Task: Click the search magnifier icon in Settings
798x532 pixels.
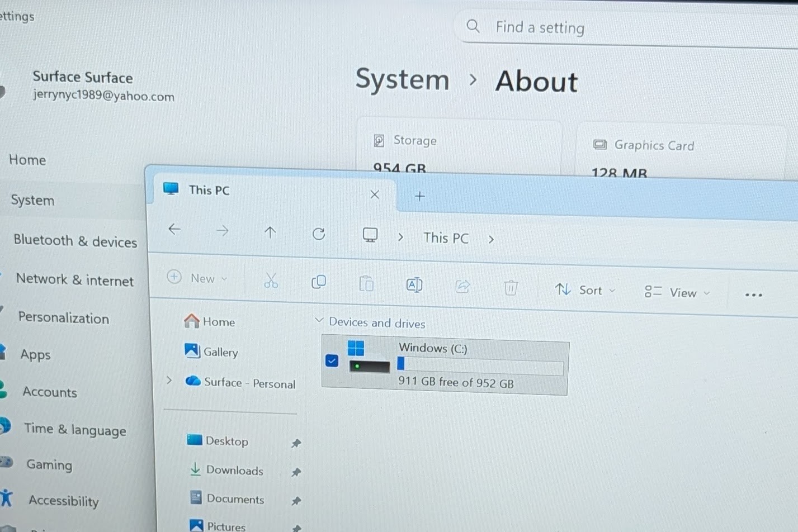Action: 473,26
